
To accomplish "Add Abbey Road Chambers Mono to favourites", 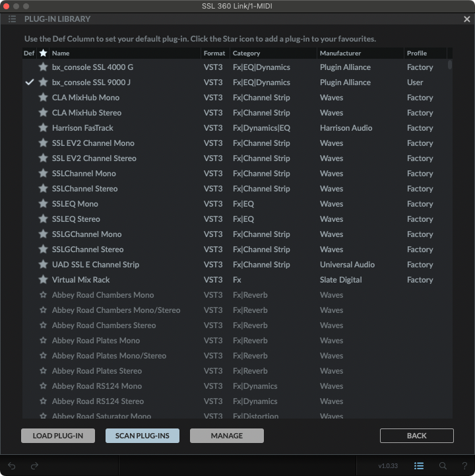I will click(x=43, y=295).
